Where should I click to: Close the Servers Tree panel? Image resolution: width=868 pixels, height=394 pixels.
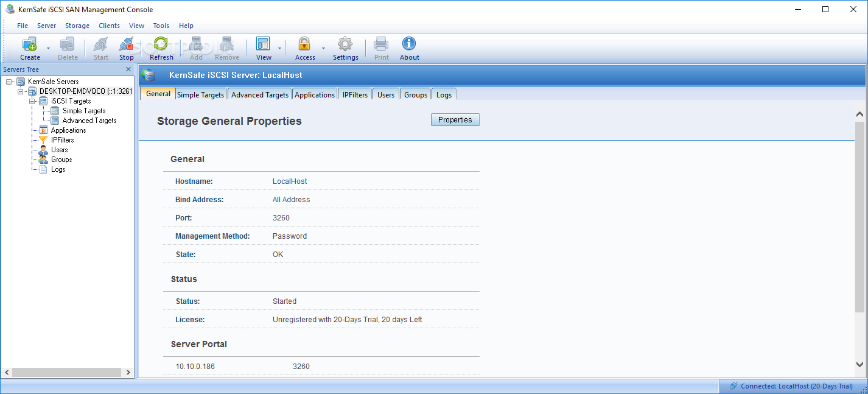(x=128, y=69)
